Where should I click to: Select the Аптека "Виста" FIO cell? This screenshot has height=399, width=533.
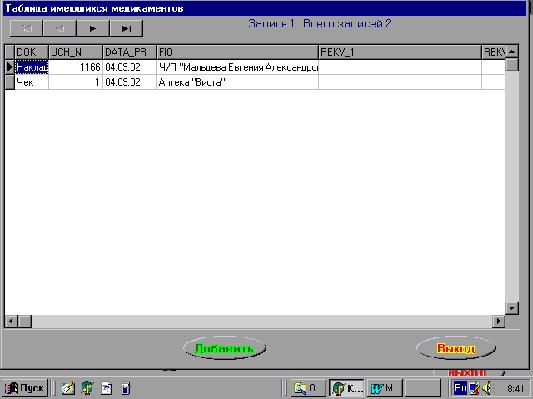[237, 82]
